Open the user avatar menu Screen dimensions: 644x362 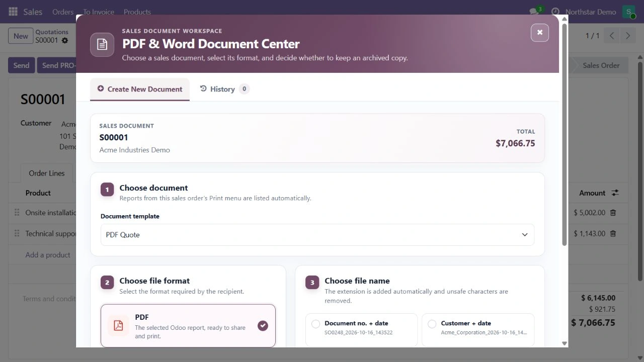coord(629,12)
